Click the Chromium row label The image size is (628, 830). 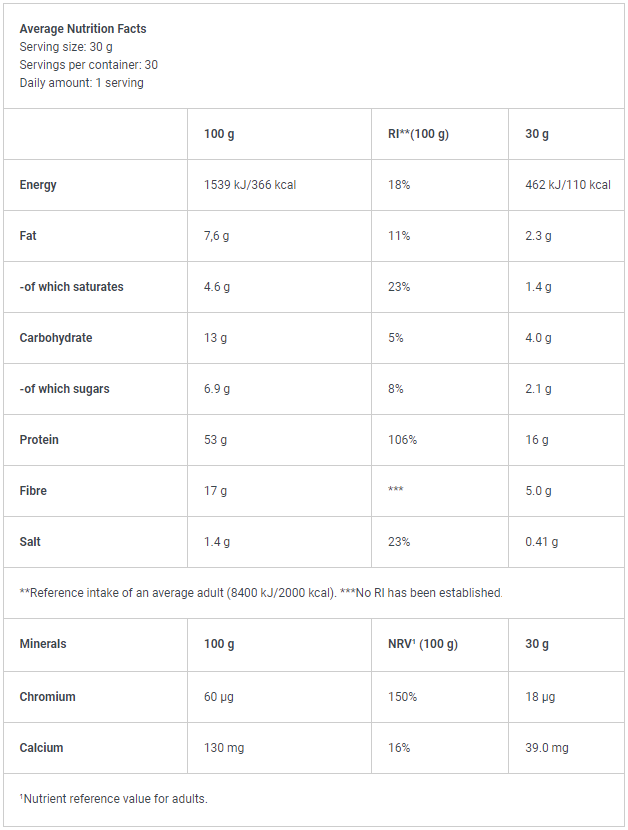[x=48, y=697]
